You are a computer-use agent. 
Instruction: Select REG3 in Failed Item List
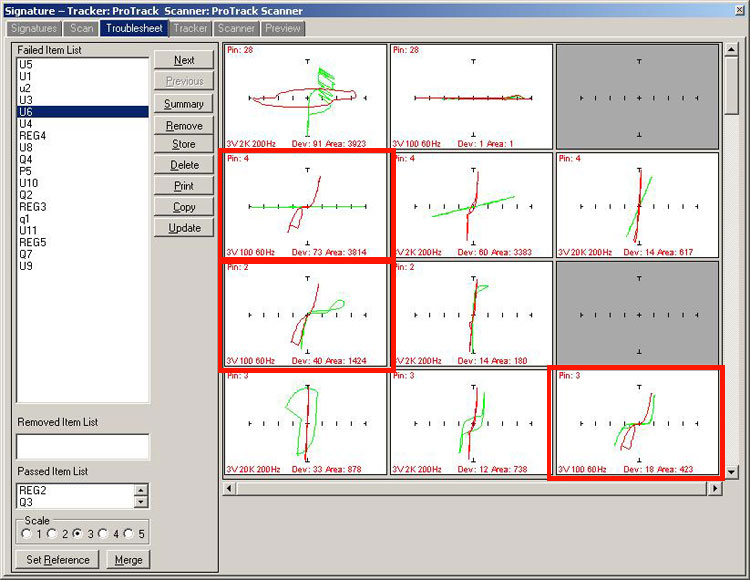click(83, 207)
